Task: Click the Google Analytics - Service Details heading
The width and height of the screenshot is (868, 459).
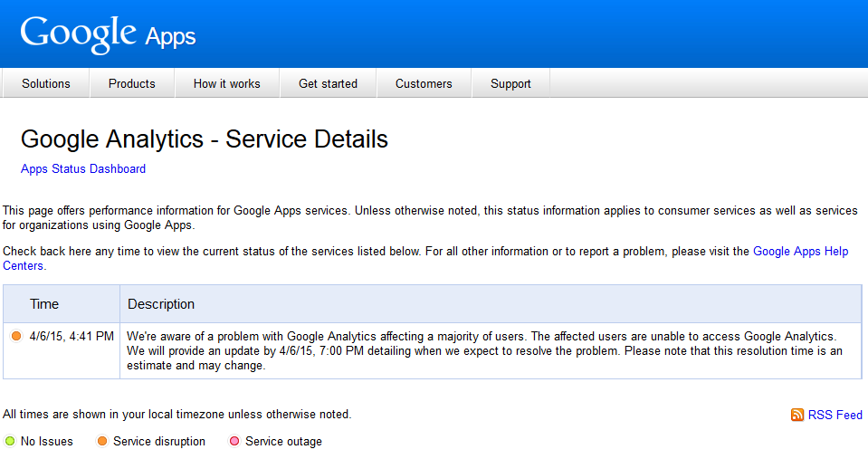Action: click(x=205, y=139)
